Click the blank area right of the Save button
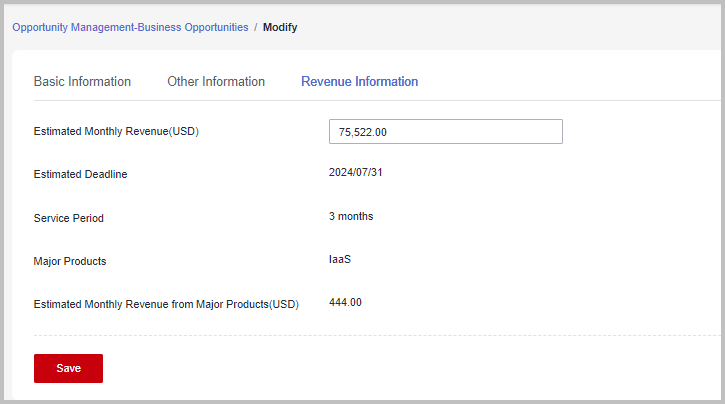 [400, 368]
